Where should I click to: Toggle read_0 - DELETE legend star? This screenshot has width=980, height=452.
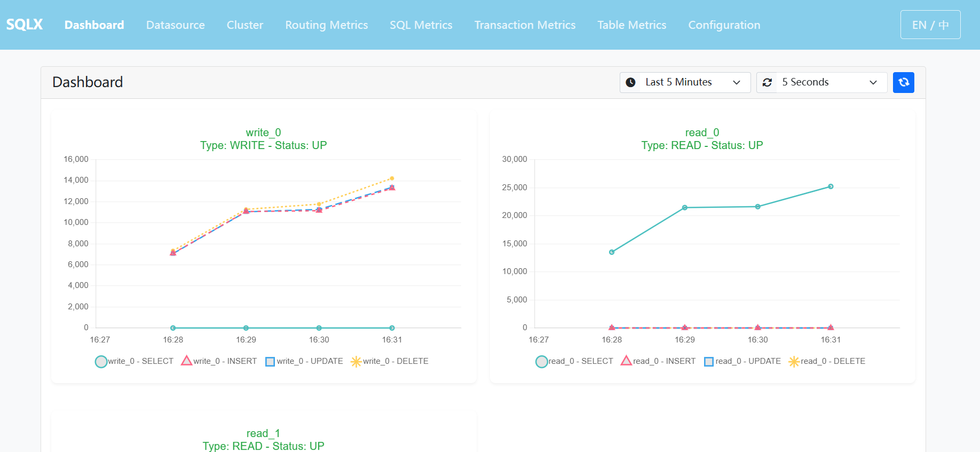(x=794, y=362)
